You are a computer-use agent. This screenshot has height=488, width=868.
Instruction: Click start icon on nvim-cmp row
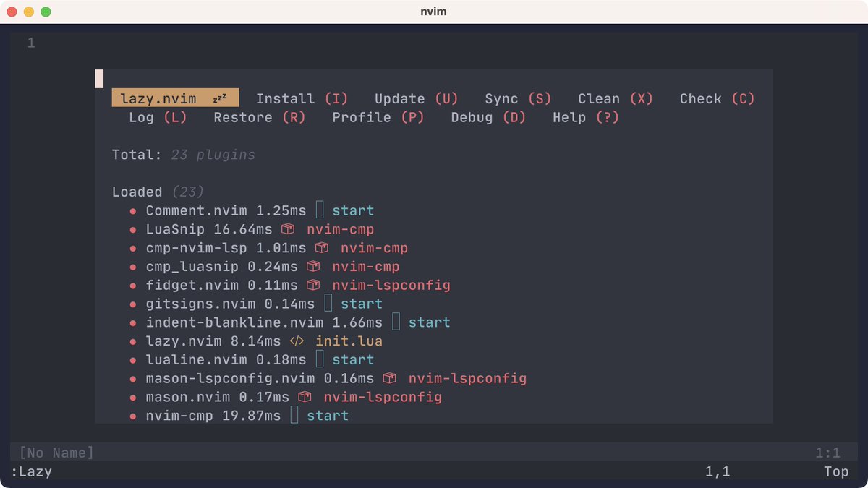294,415
